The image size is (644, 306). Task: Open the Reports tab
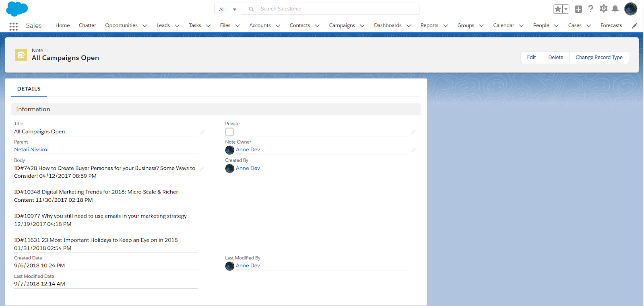tap(429, 25)
